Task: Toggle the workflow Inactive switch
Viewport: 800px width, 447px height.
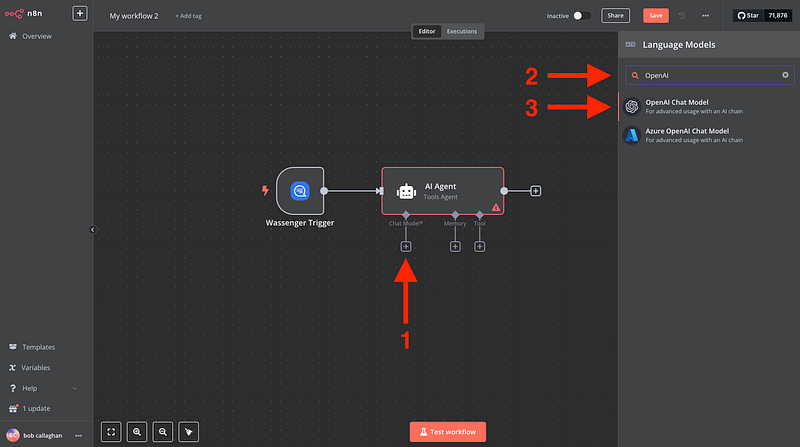Action: click(582, 16)
